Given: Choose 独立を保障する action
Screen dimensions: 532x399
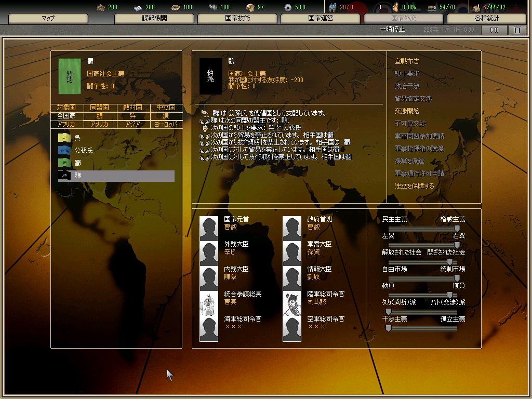Looking at the screenshot, I should coord(414,186).
